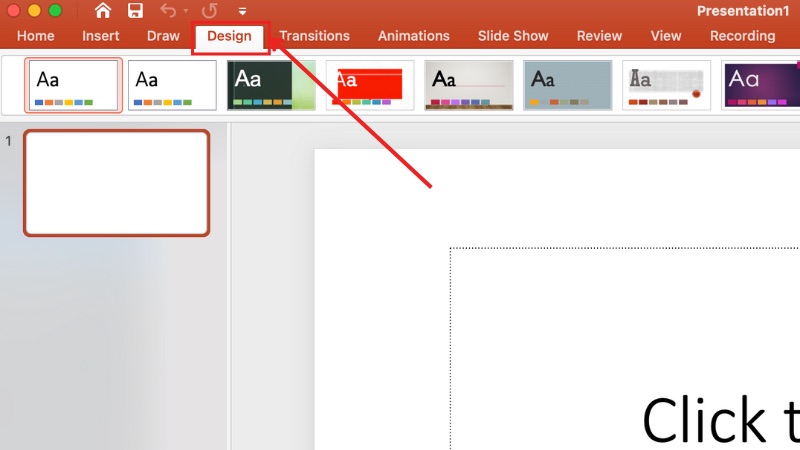
Task: Click the View tab
Action: click(666, 36)
